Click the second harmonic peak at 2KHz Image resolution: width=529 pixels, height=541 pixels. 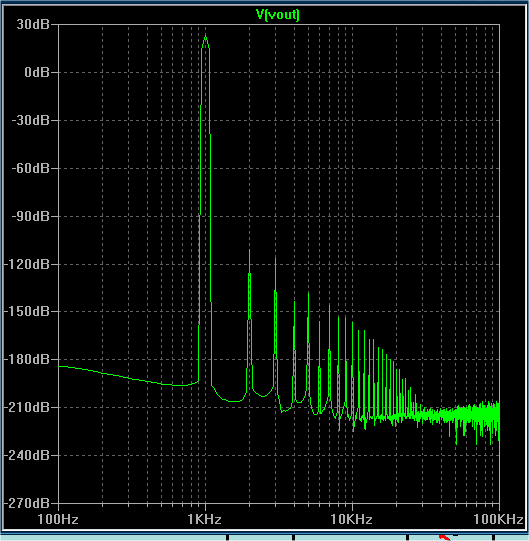[x=249, y=250]
